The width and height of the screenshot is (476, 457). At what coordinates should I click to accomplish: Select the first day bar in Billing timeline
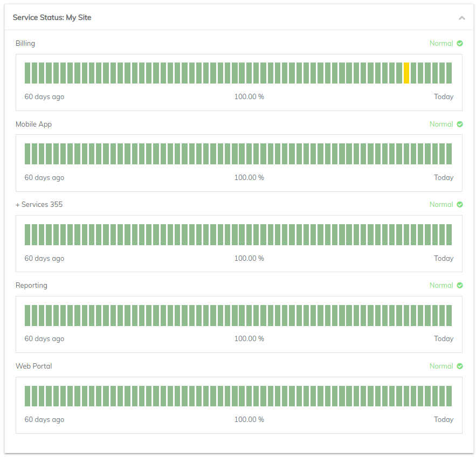coord(27,73)
